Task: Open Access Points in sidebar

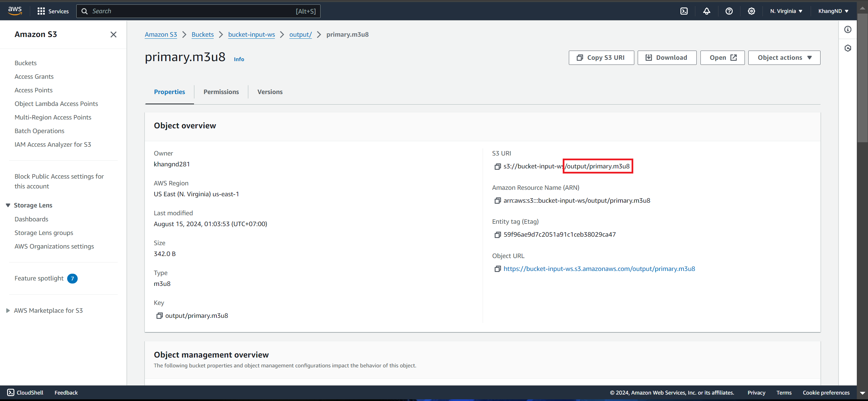Action: pyautogui.click(x=34, y=90)
